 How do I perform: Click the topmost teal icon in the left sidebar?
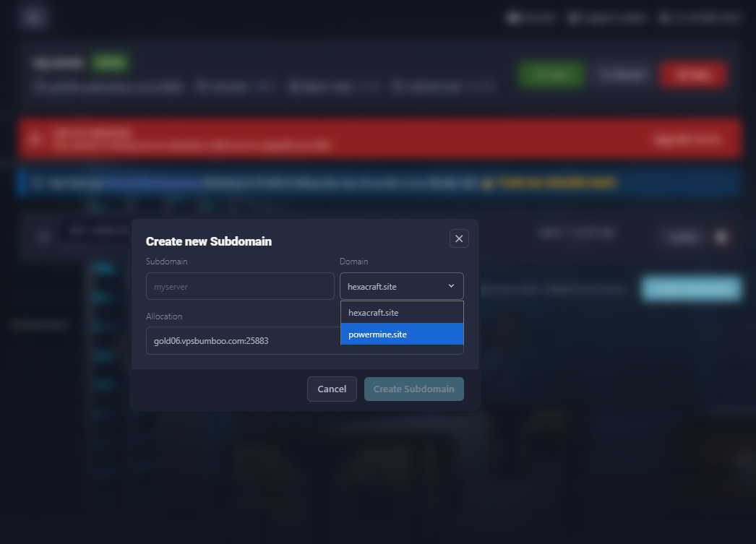point(102,267)
